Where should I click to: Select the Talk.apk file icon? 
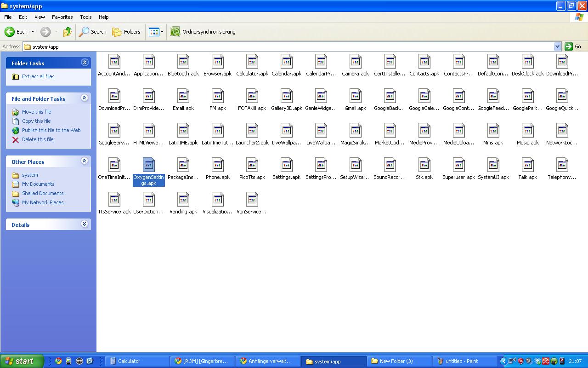[528, 165]
